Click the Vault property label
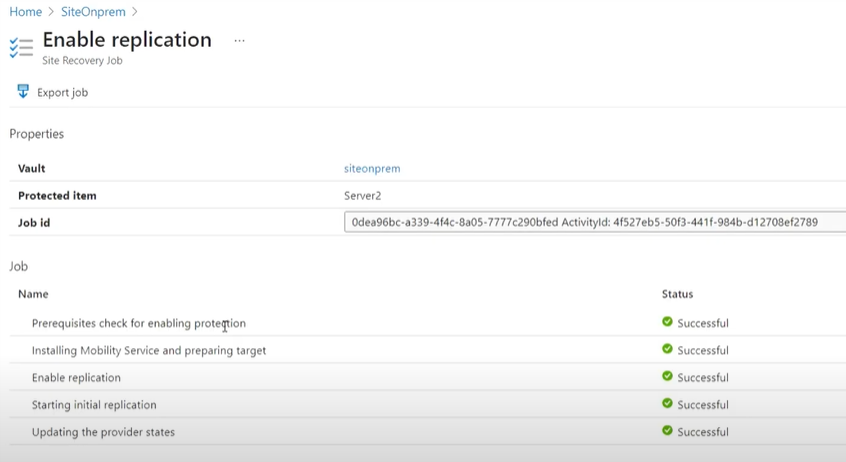846x462 pixels. pos(32,168)
